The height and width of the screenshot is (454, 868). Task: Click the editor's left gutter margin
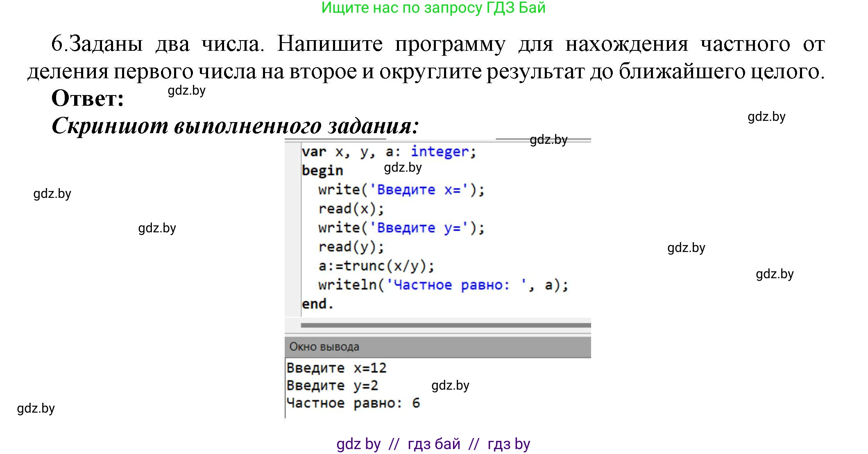tap(292, 229)
